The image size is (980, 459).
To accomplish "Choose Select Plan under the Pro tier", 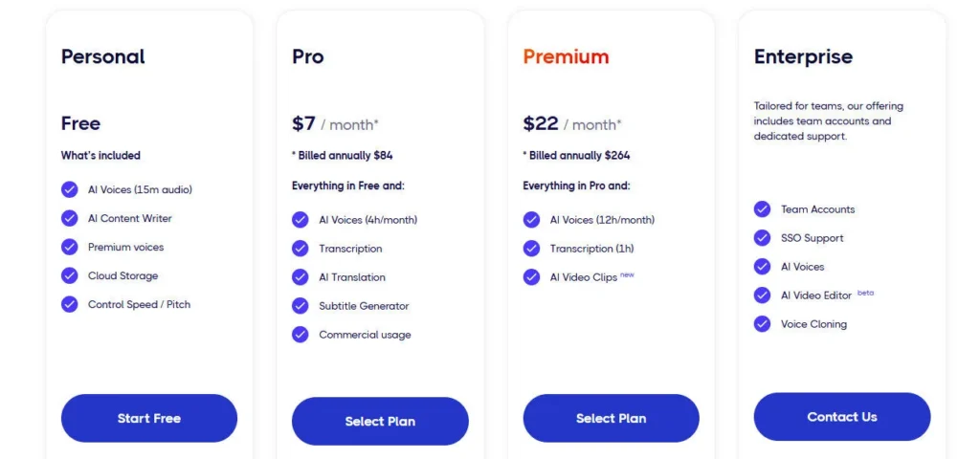I will [380, 422].
